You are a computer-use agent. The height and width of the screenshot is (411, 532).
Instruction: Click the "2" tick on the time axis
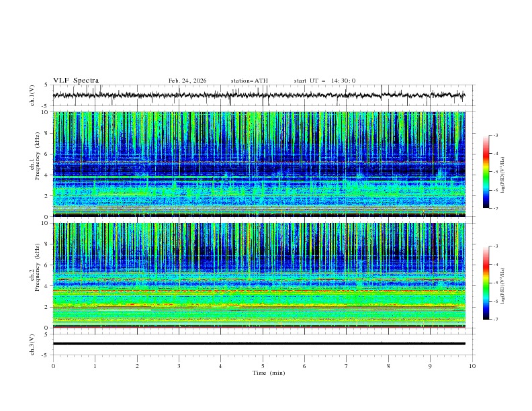137,366
